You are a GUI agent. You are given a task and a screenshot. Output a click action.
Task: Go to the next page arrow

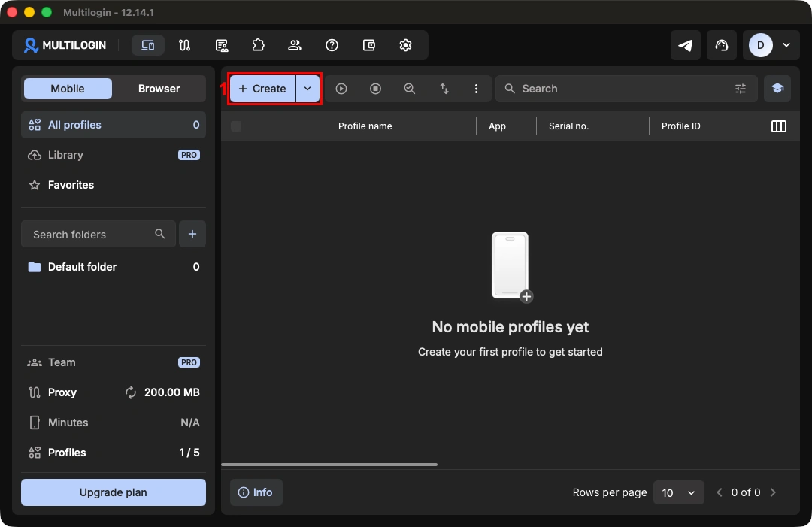pyautogui.click(x=773, y=492)
